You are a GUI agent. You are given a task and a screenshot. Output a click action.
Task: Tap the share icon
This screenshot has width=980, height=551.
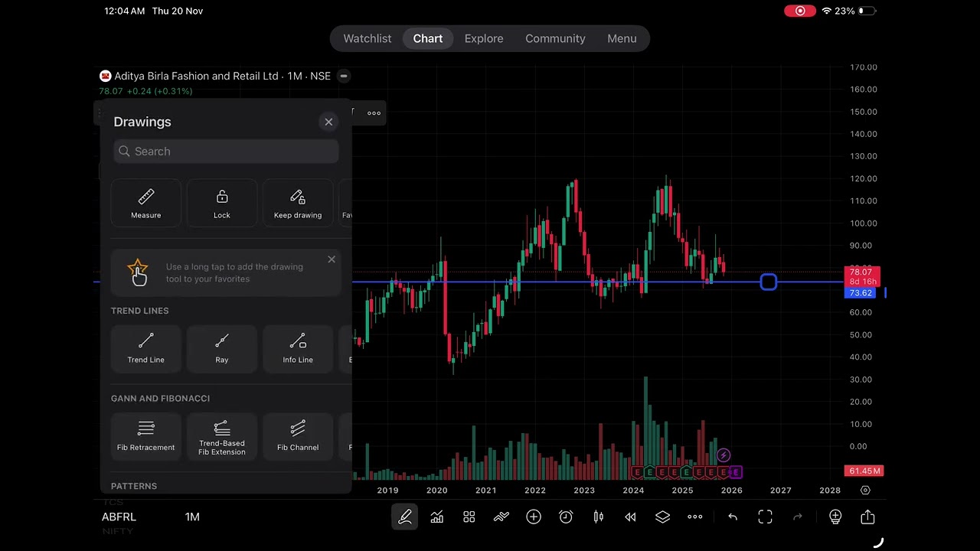(867, 517)
